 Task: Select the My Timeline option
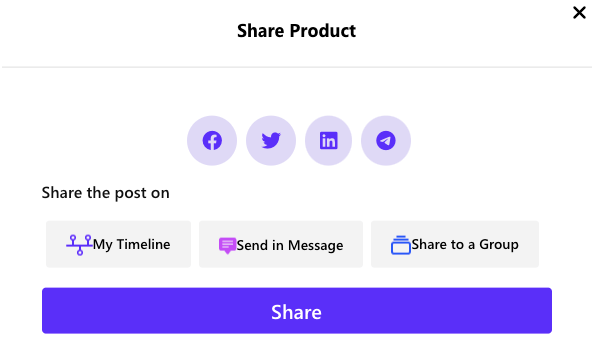tap(118, 244)
